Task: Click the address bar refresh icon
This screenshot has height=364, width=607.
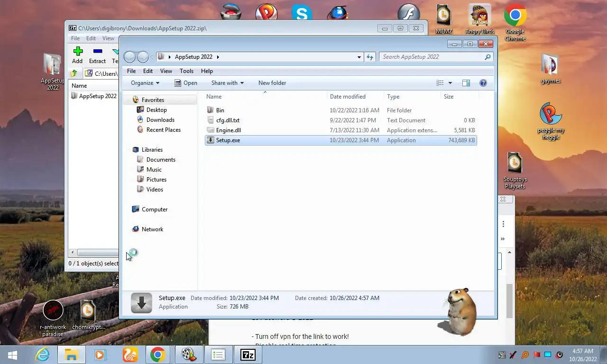Action: pos(370,57)
